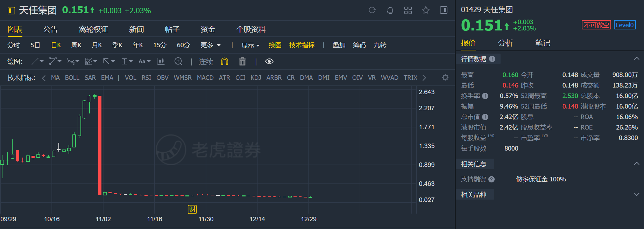Open the 分析 tab in right panel
This screenshot has height=229, width=644.
[505, 43]
